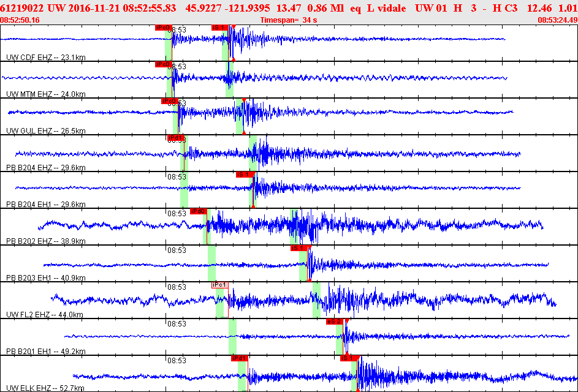This screenshot has width=578, height=392.
Task: Click the S pick flag on PB B201 EH1 trace
Action: pos(334,322)
